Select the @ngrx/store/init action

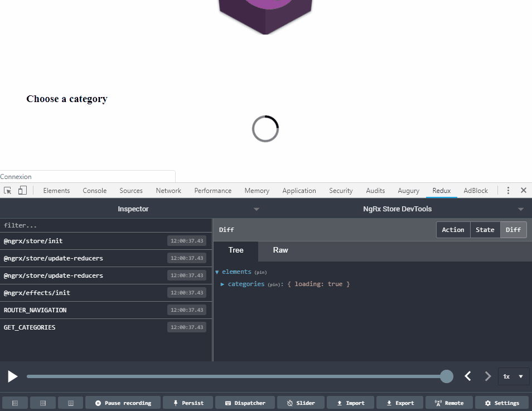[x=106, y=241]
